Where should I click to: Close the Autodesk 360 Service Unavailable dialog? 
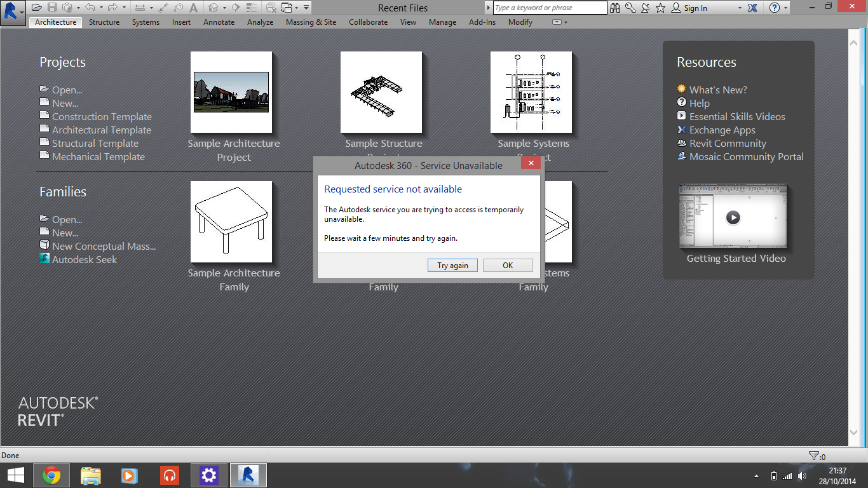[531, 163]
